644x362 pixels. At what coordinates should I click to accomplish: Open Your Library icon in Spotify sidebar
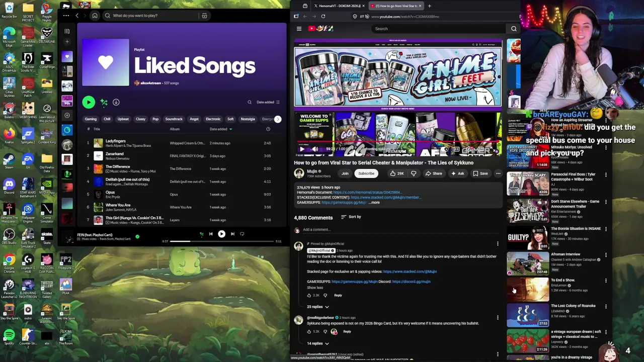click(x=67, y=31)
